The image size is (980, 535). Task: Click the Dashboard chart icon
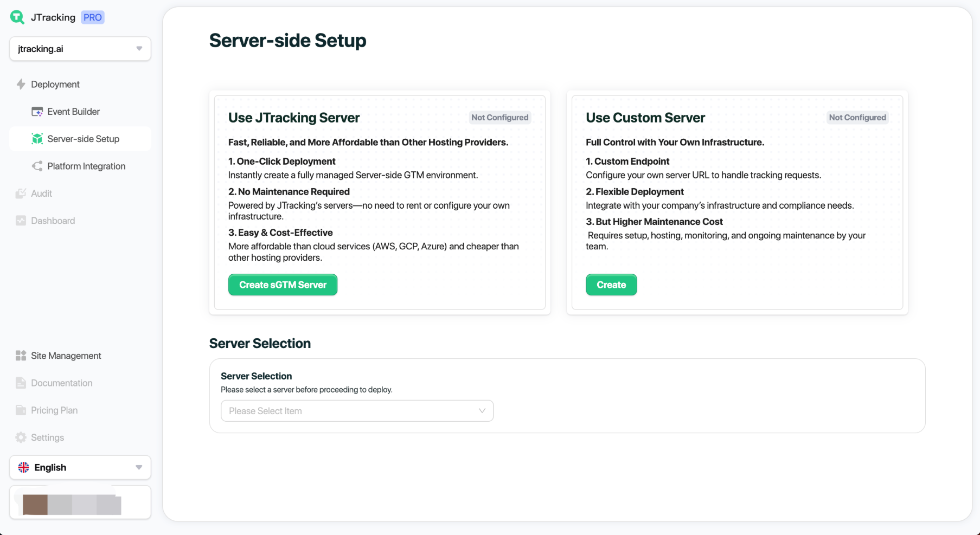click(21, 221)
